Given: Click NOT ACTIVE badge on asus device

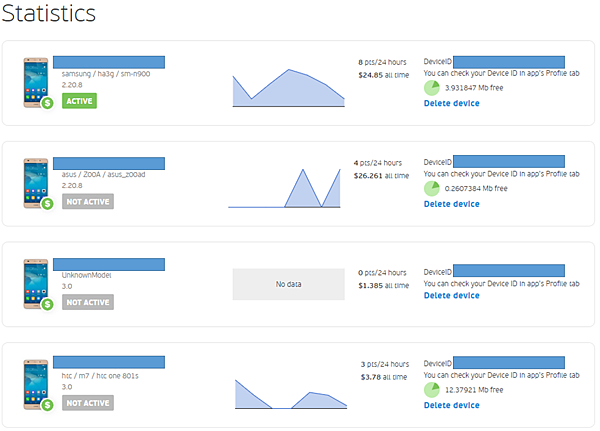Looking at the screenshot, I should [x=88, y=202].
